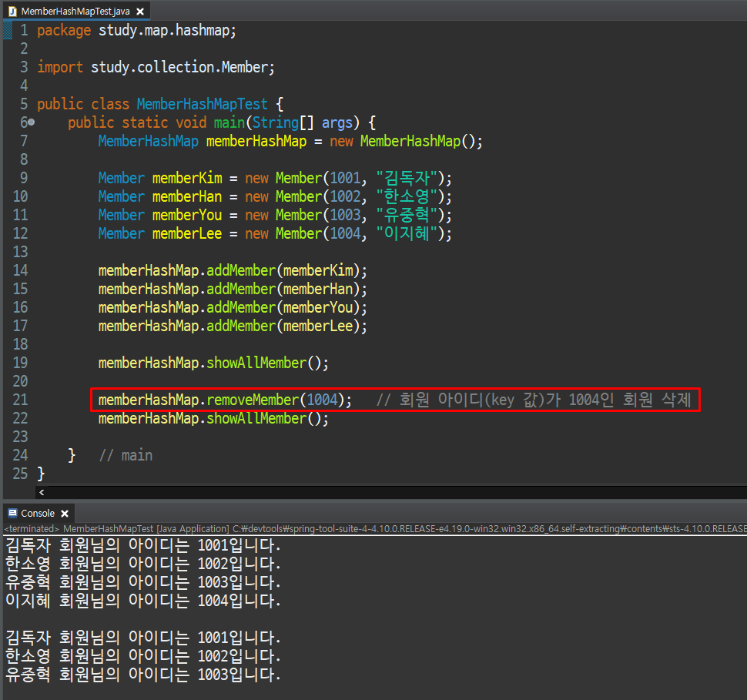The image size is (747, 700).
Task: Click 'main' method name on line 6
Action: 229,123
